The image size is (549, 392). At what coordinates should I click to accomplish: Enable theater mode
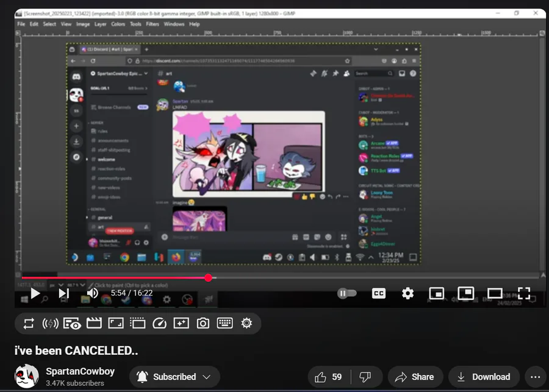point(495,293)
